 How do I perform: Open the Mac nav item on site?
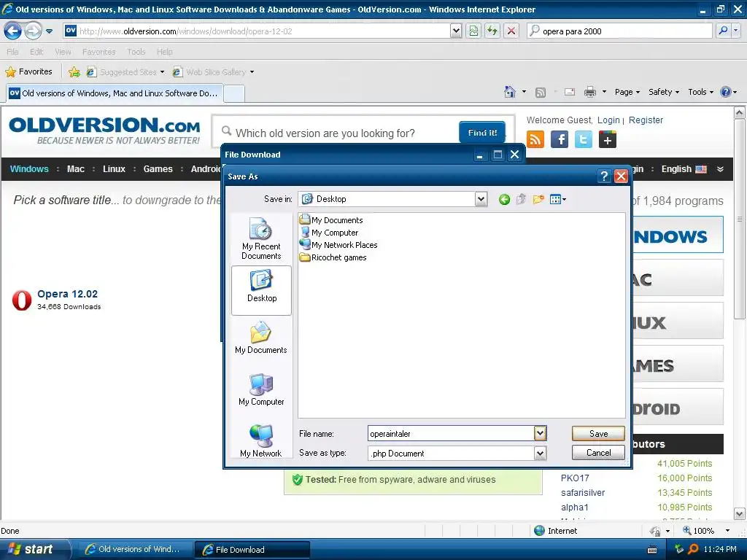76,169
